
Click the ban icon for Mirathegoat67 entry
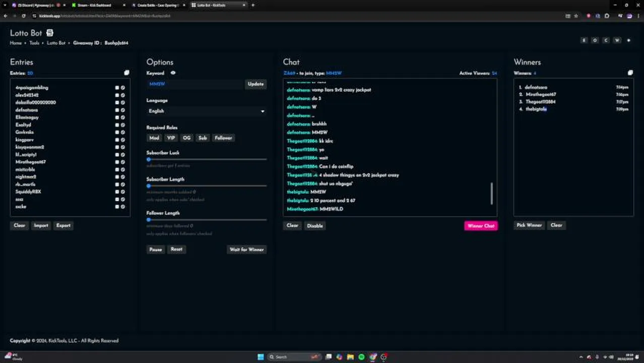click(122, 162)
